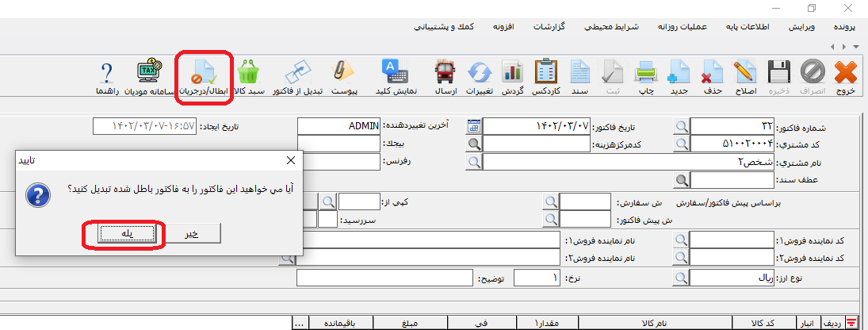
Task: Click the ابطال/درجریان toolbar icon
Action: point(205,76)
